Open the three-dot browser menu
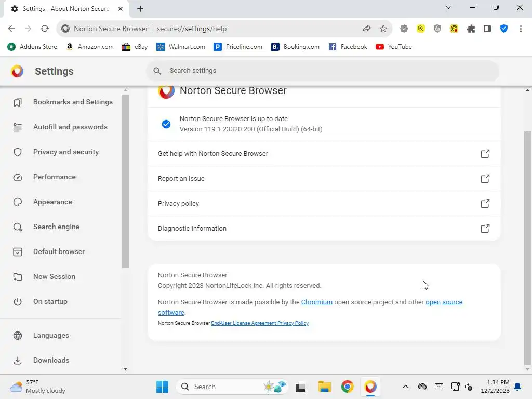The width and height of the screenshot is (532, 399). coord(521,29)
